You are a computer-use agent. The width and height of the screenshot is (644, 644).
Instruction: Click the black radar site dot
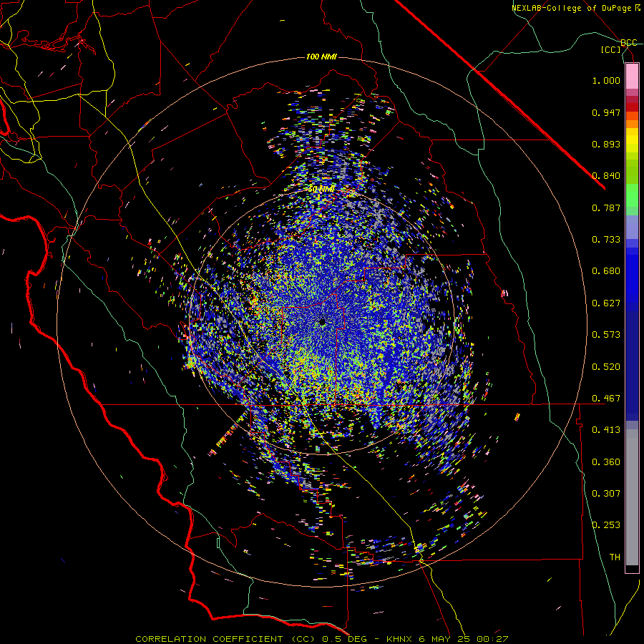coord(322,323)
